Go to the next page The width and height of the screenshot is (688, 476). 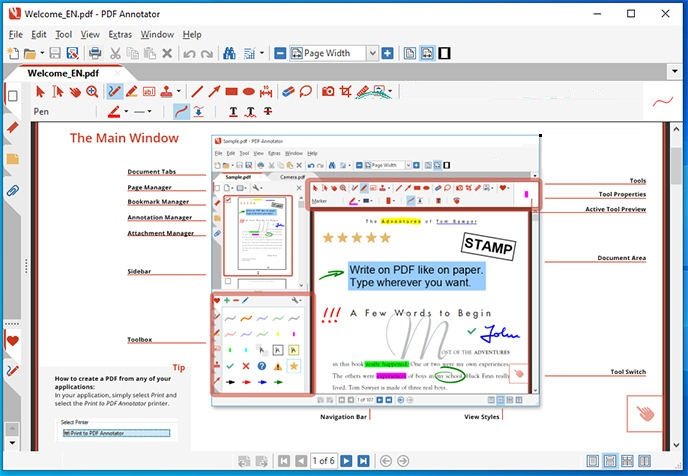click(346, 461)
